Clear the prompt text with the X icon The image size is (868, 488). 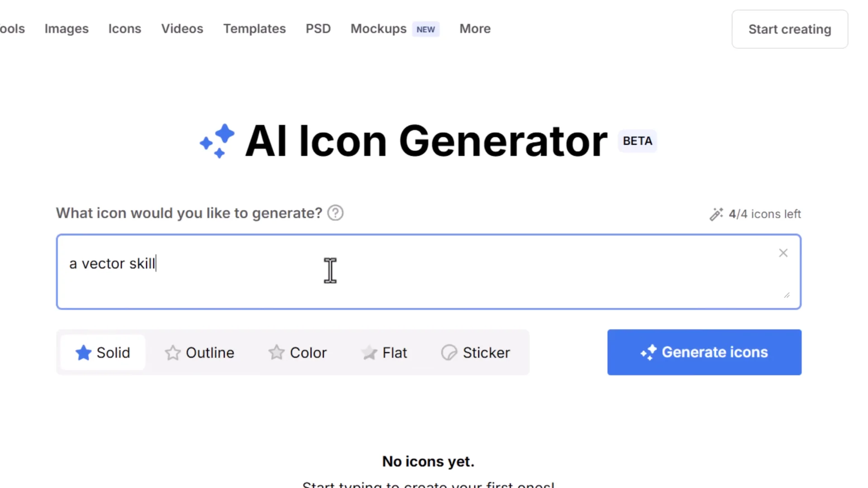click(783, 253)
